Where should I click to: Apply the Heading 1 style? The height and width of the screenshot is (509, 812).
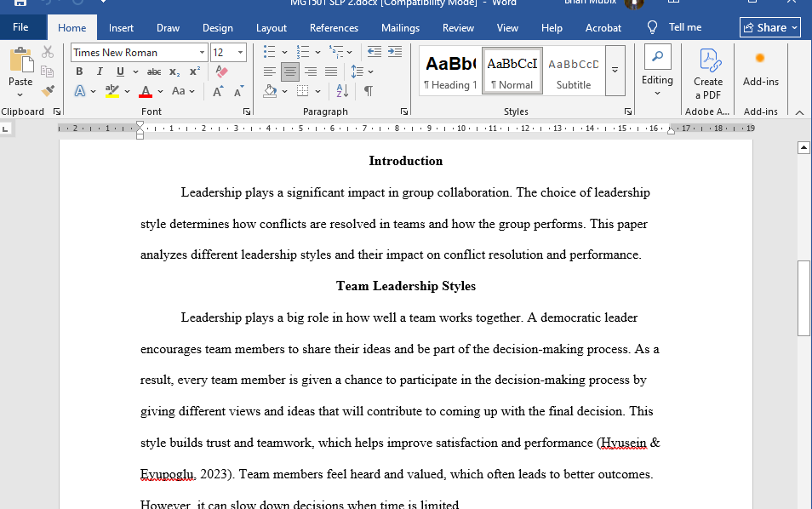[x=450, y=71]
